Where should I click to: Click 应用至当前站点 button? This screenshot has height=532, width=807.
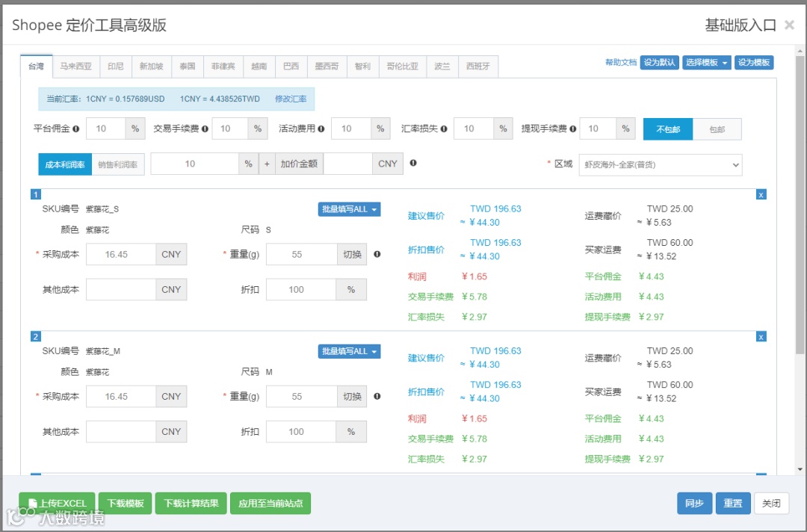point(270,503)
